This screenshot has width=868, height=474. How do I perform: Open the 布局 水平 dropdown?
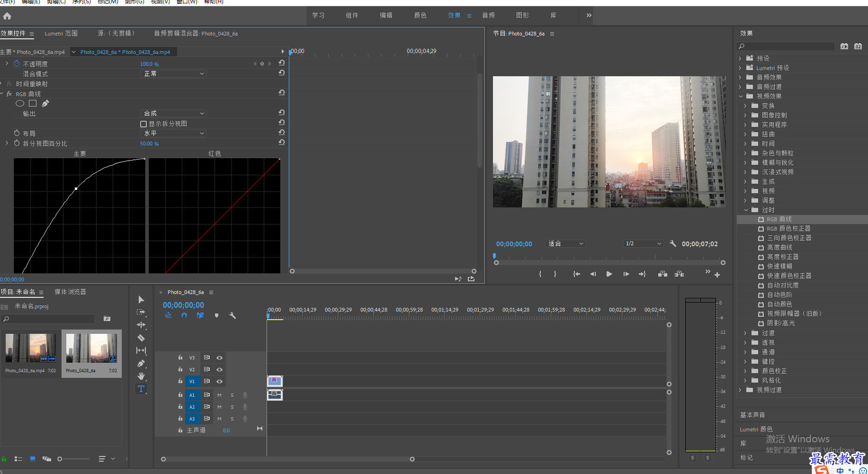click(x=174, y=133)
